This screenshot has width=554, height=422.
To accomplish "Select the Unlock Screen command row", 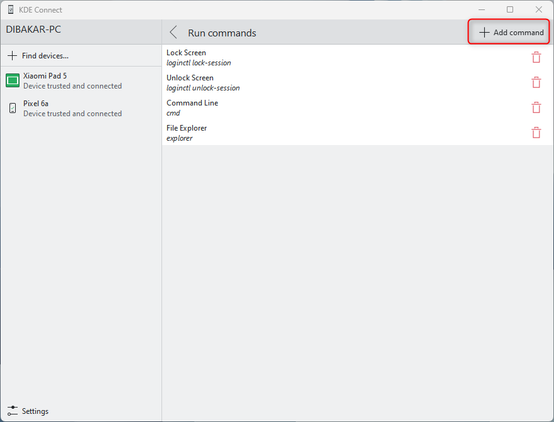I will click(357, 82).
